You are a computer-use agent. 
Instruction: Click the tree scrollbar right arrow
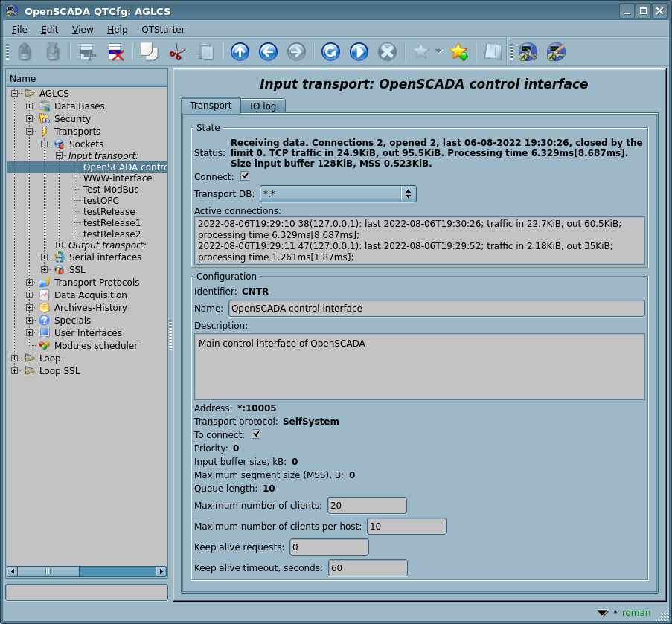tap(161, 571)
